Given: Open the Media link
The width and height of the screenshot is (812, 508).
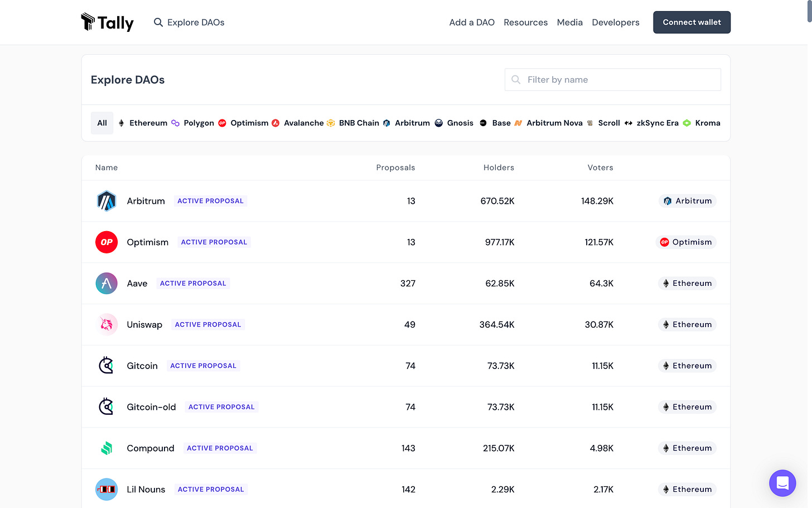Looking at the screenshot, I should (570, 22).
